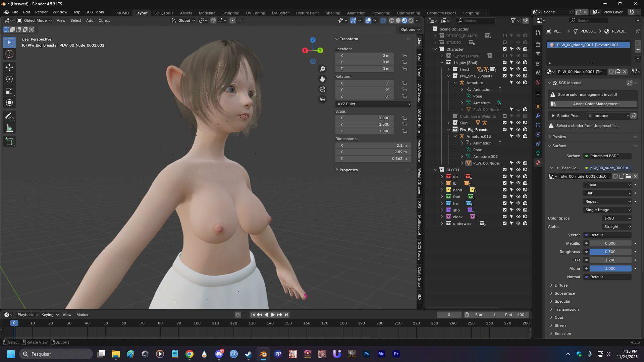Open the Render menu
This screenshot has height=362, width=644.
tap(41, 12)
